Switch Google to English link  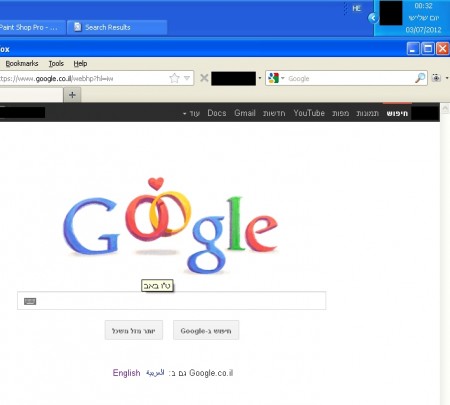126,373
